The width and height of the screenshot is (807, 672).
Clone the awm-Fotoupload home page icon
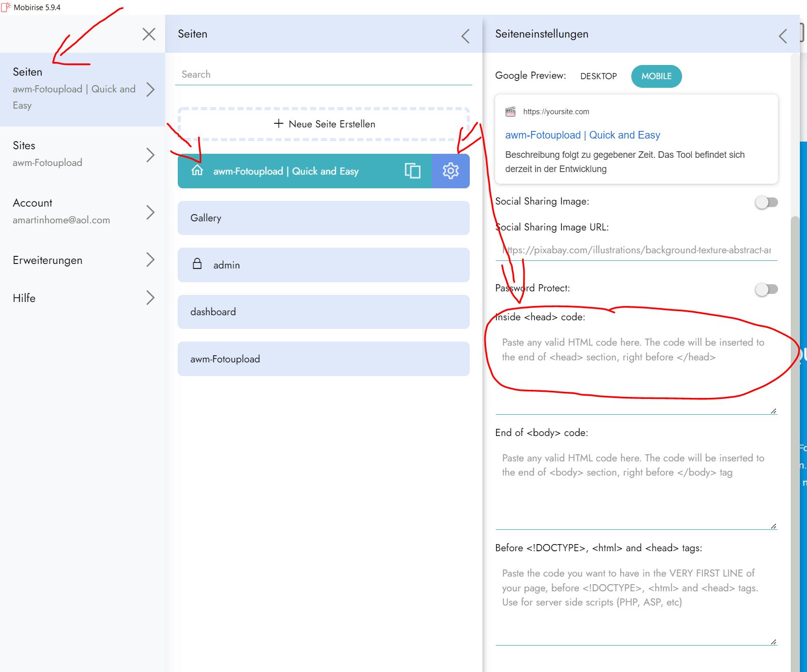pos(412,171)
